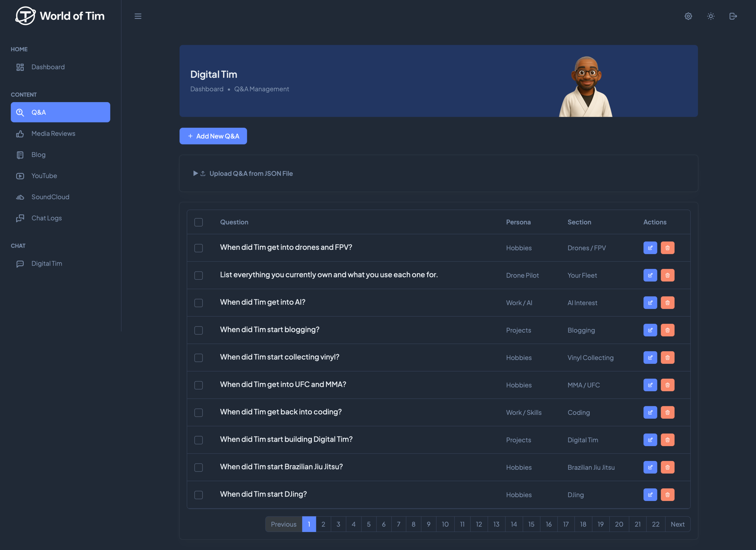The image size is (756, 550).
Task: Open the settings gear icon
Action: click(x=688, y=16)
